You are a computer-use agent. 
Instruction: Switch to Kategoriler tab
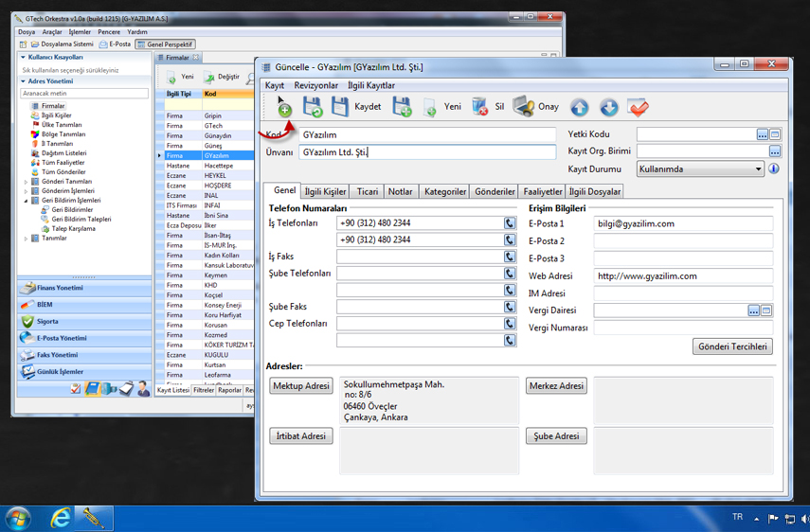pyautogui.click(x=444, y=191)
